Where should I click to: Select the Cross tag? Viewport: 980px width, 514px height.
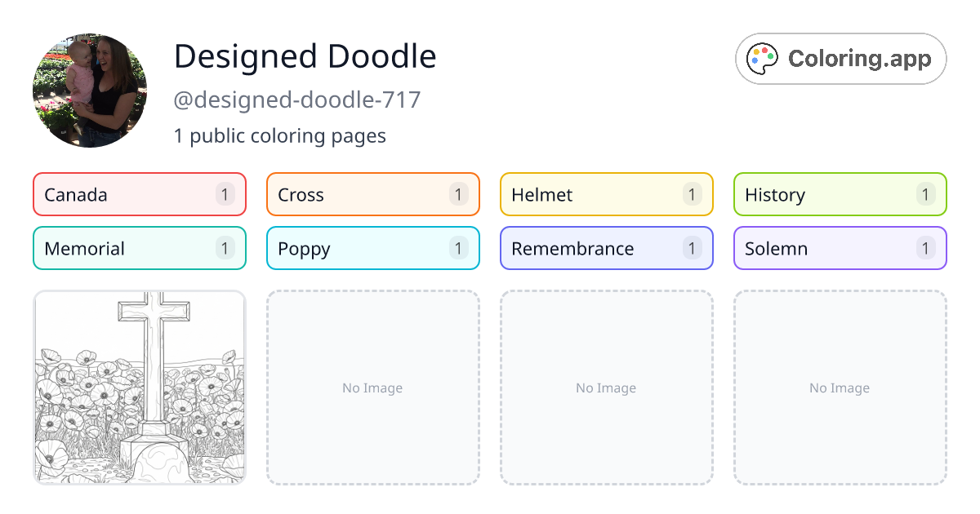pos(372,194)
